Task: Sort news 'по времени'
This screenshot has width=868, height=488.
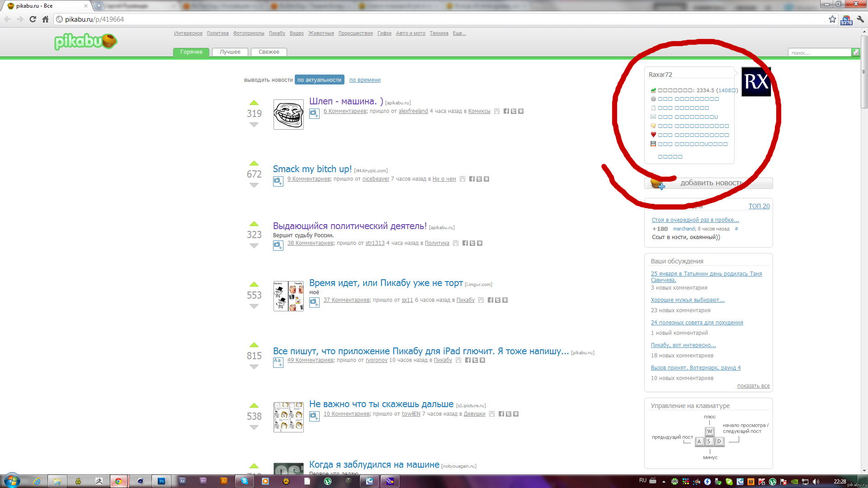Action: point(364,80)
